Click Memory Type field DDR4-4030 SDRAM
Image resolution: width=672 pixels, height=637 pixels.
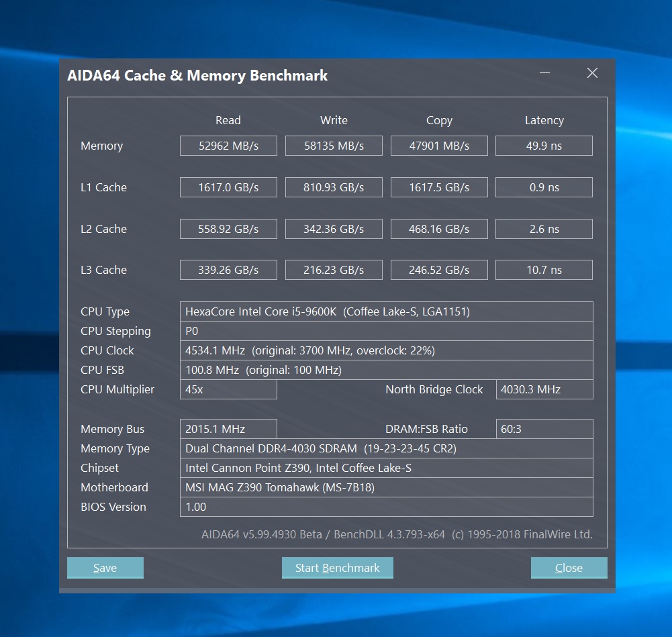tap(387, 448)
